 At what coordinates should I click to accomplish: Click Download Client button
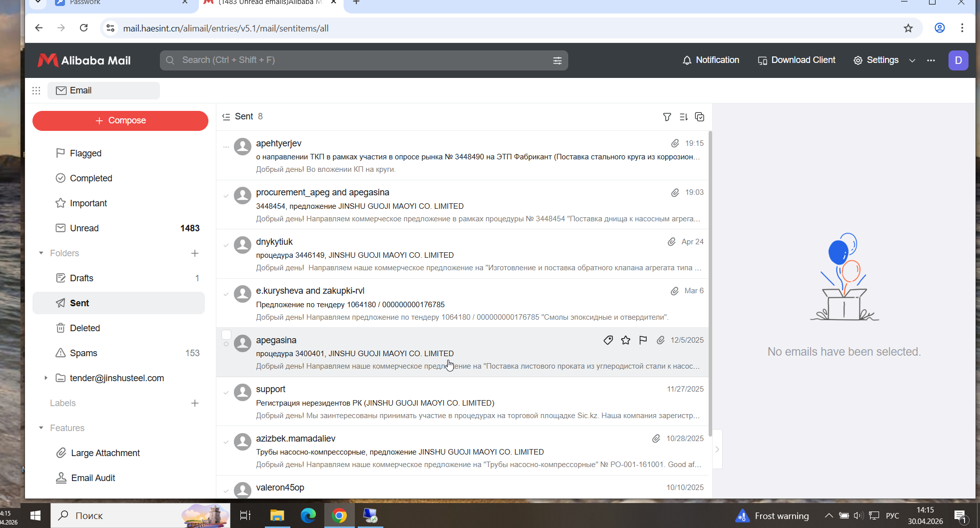797,60
